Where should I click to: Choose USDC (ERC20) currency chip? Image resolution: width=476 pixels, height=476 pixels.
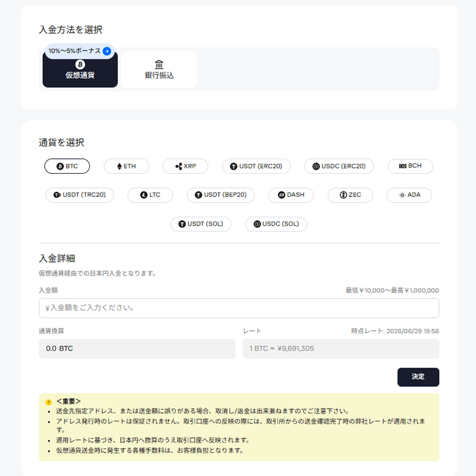[339, 166]
